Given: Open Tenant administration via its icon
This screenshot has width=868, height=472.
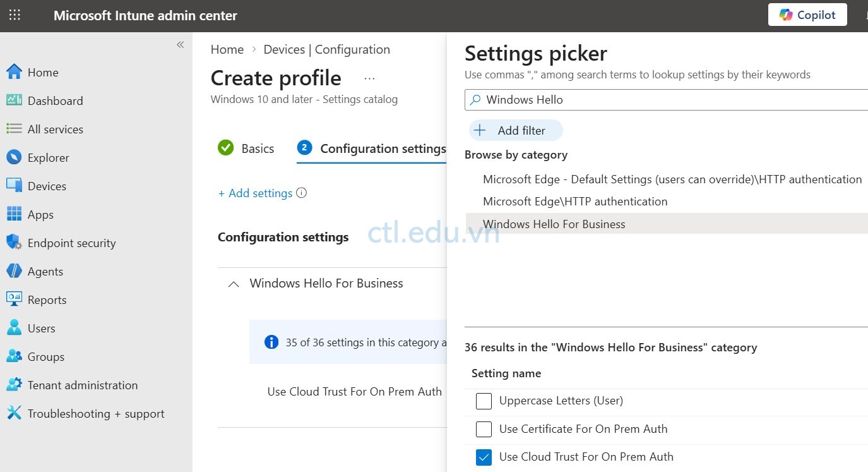Looking at the screenshot, I should click(x=14, y=385).
